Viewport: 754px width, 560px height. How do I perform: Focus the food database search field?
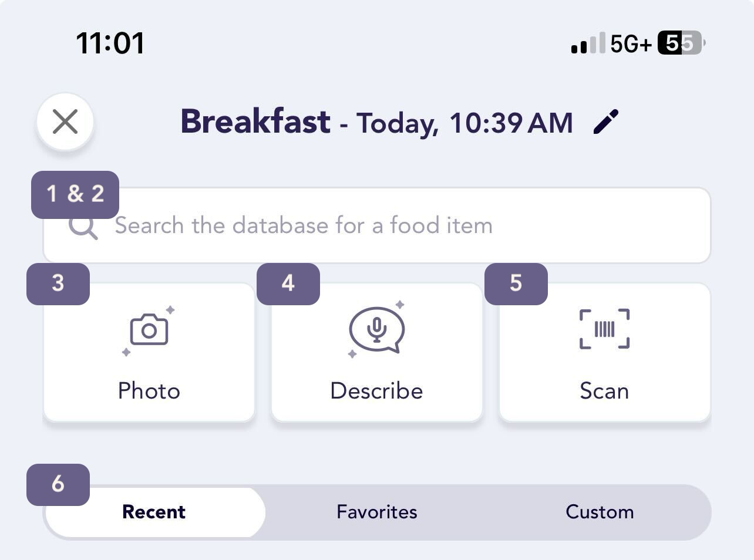pos(376,225)
